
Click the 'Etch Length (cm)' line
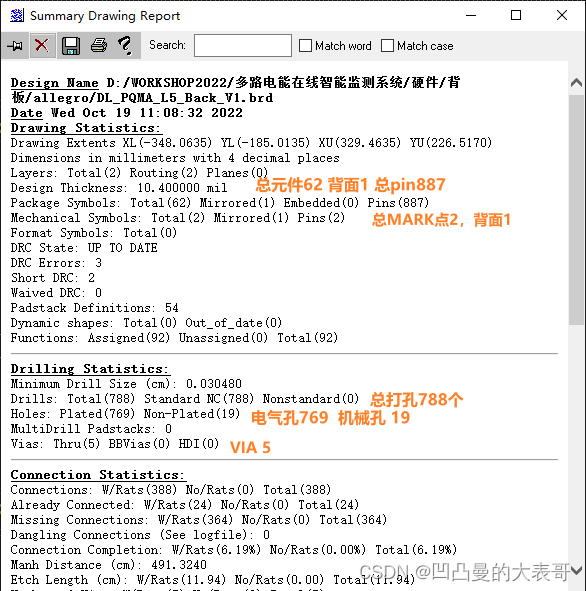pos(213,580)
